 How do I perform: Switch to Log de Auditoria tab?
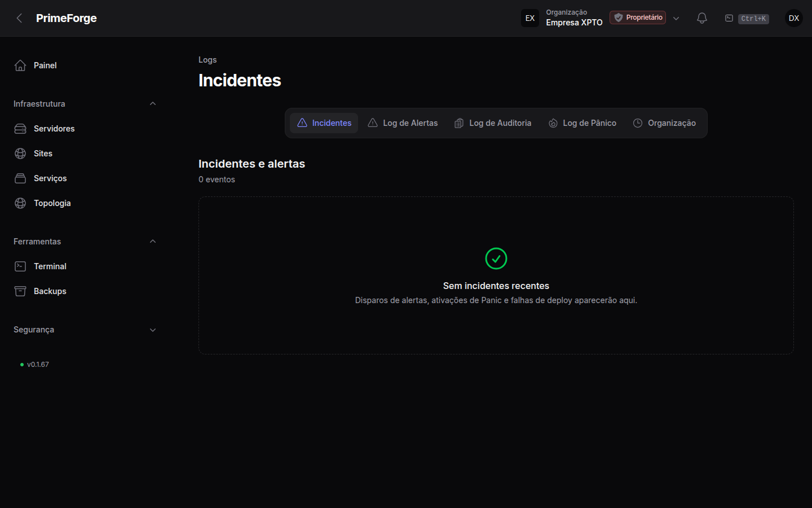493,123
